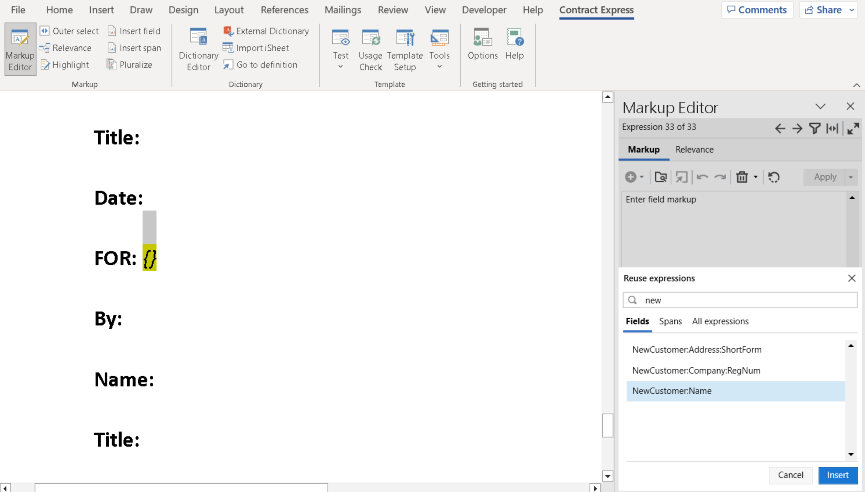
Task: Toggle Highlight in the Markup group
Action: pyautogui.click(x=65, y=65)
